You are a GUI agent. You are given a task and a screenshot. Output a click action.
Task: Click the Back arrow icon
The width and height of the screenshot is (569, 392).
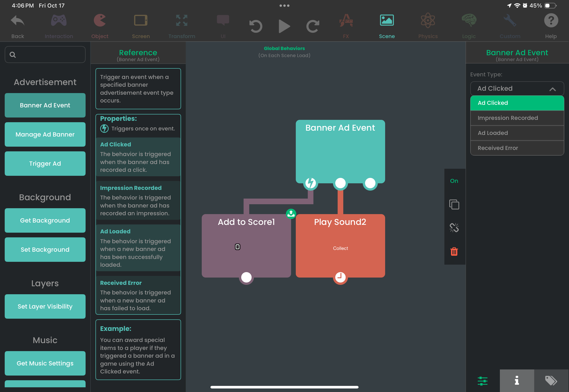tap(18, 21)
